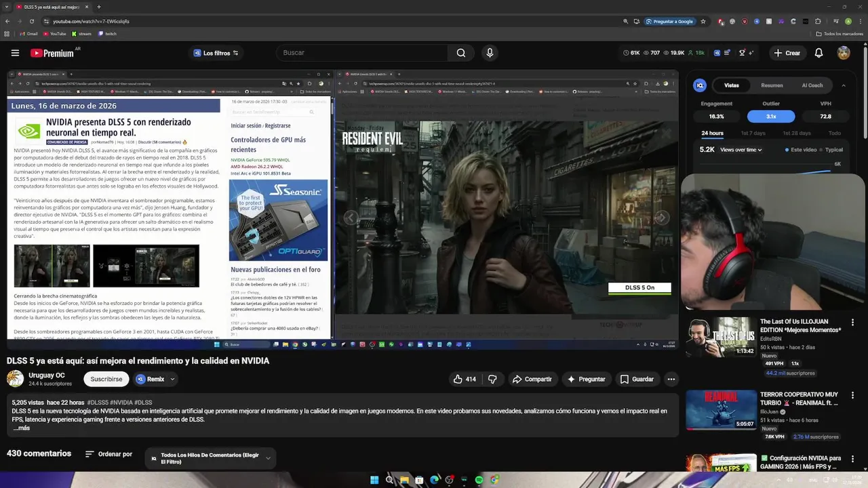Screen dimensions: 868x488
Task: Open a new browser tab
Action: pyautogui.click(x=99, y=7)
